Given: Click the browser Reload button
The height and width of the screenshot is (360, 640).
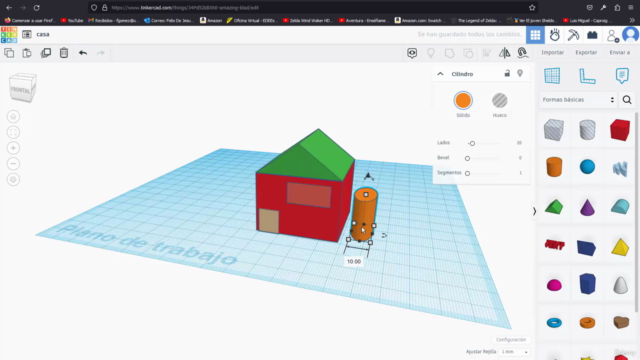Looking at the screenshot, I should [x=36, y=7].
